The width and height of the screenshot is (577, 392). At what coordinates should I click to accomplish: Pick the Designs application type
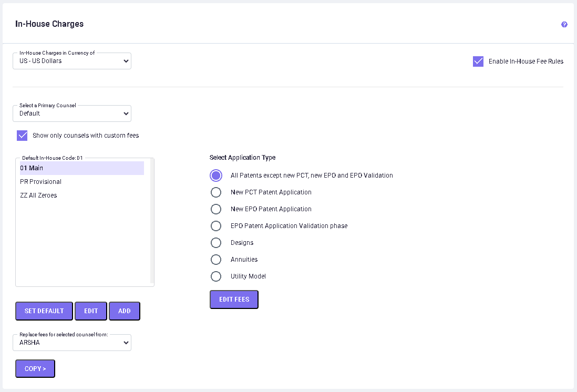click(x=216, y=243)
